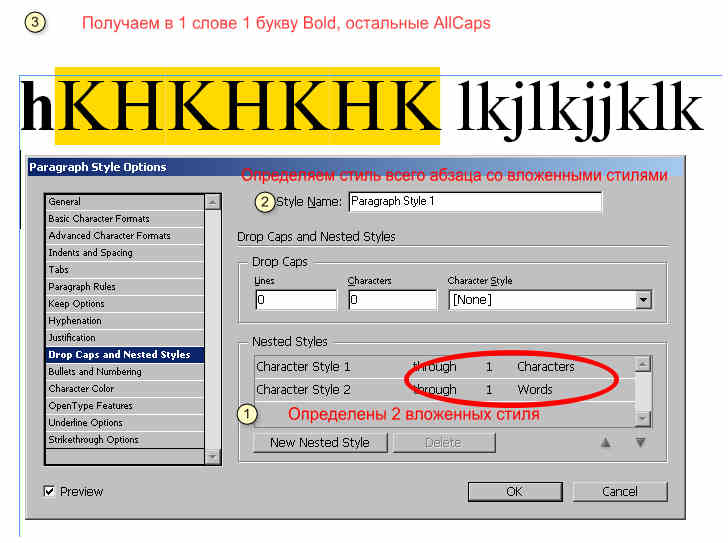Move nested style down with arrow

[641, 442]
